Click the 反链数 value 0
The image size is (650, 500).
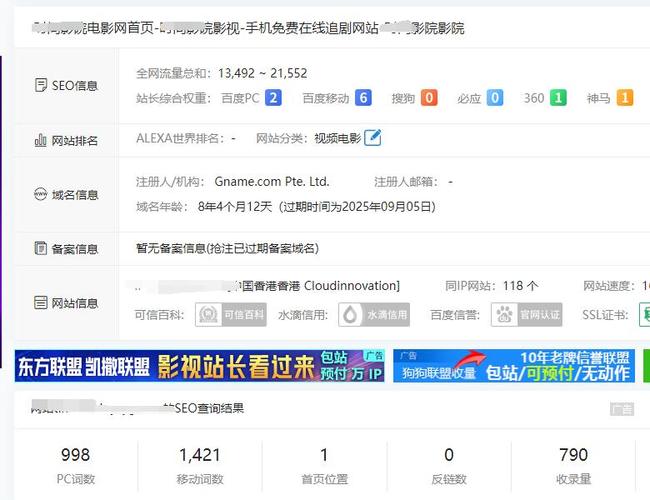pos(449,455)
